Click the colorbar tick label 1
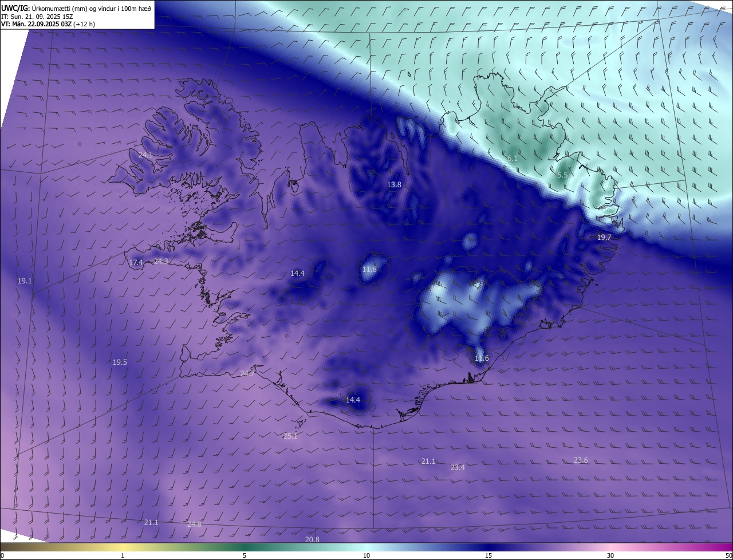Viewport: 733px width, 560px height. [x=123, y=555]
